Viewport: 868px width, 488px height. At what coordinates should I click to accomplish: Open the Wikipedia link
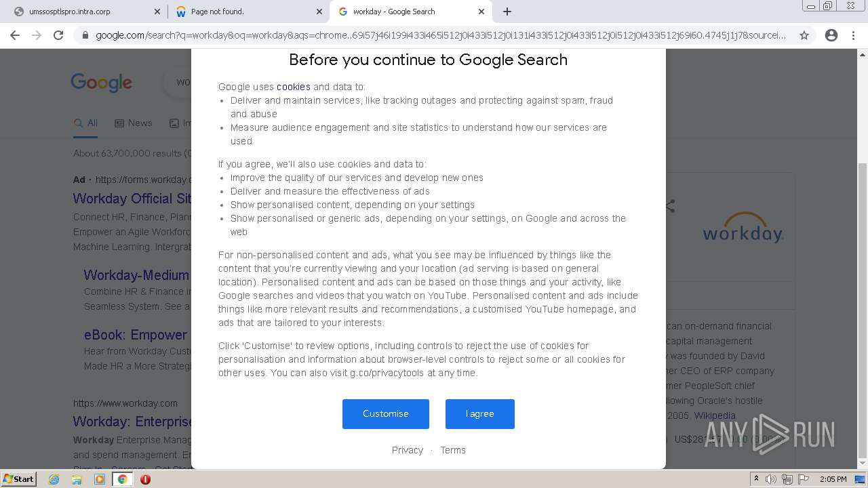[715, 415]
